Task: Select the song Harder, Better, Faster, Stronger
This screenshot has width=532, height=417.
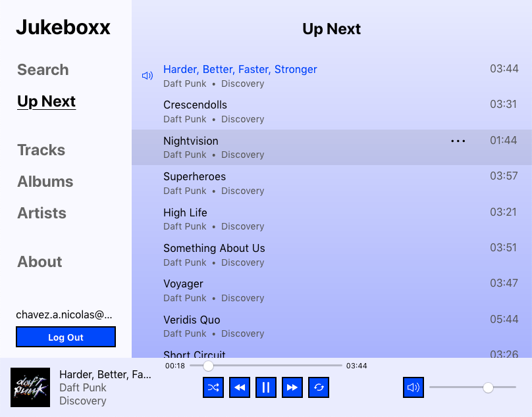Action: point(240,69)
